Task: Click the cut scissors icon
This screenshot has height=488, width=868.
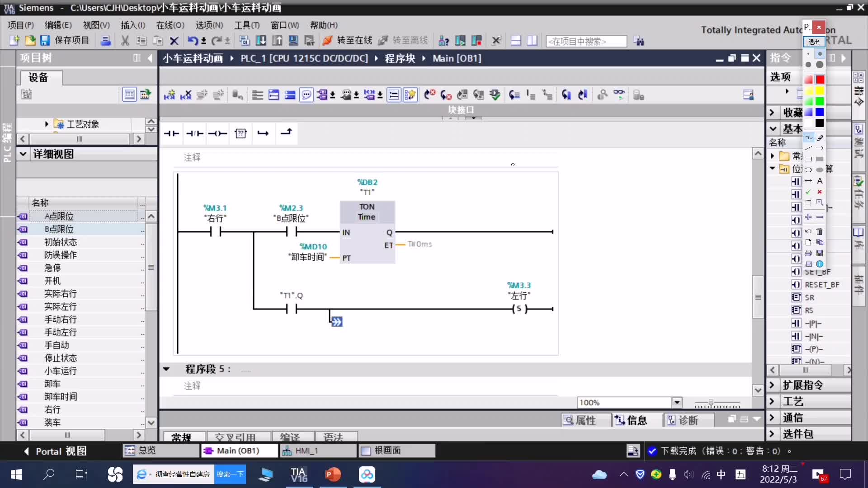Action: [125, 41]
